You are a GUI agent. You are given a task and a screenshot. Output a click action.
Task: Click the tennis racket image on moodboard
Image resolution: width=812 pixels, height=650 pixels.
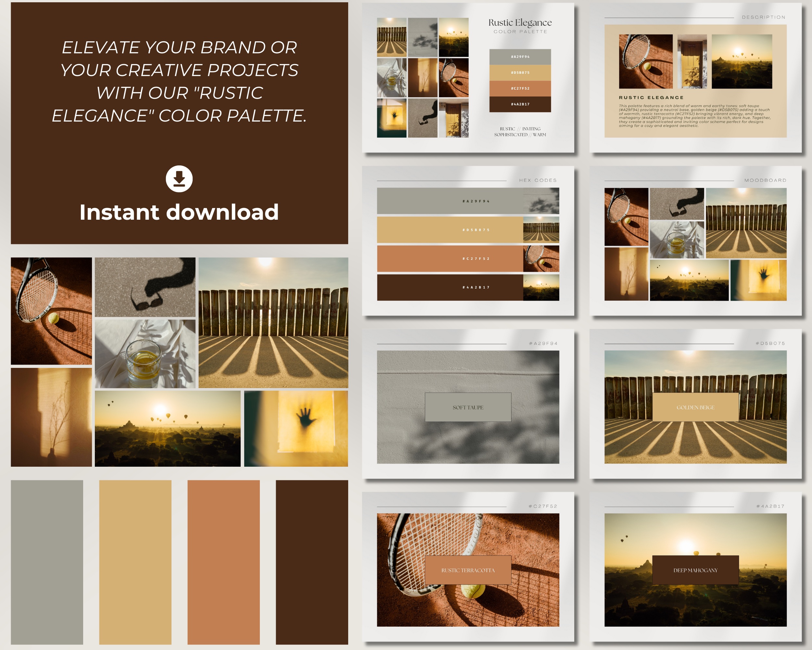pos(626,217)
